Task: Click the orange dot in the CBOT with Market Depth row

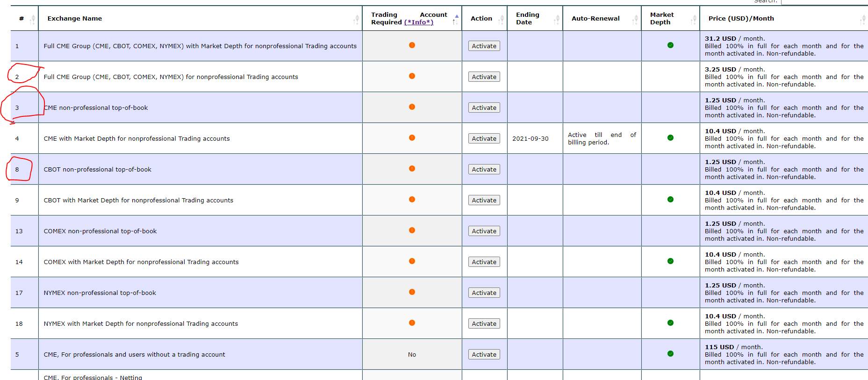Action: coord(412,200)
